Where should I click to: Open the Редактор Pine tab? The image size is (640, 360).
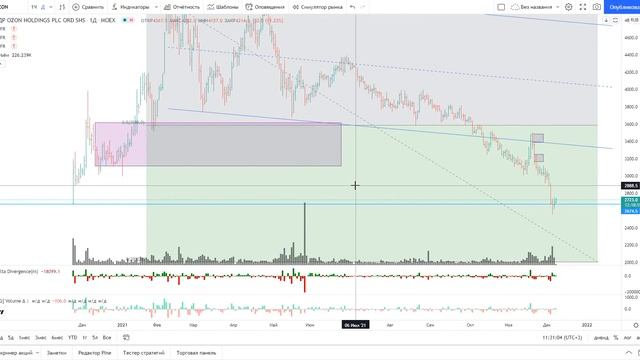94,353
